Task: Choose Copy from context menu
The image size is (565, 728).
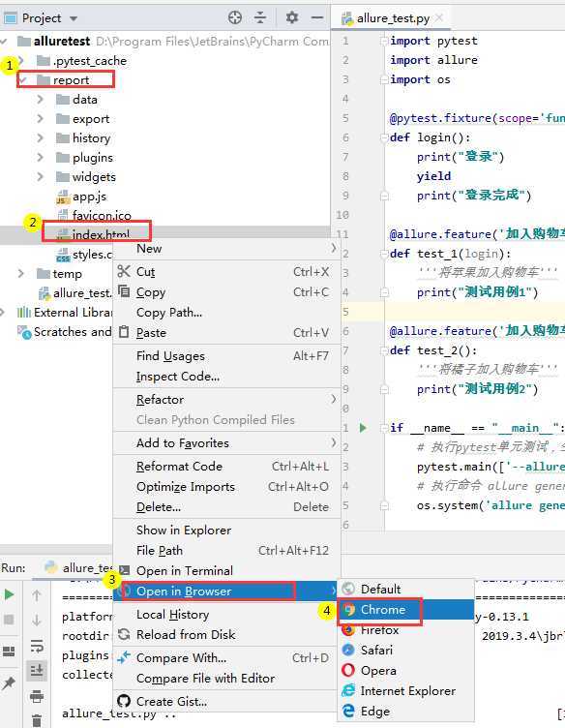Action: [226, 292]
